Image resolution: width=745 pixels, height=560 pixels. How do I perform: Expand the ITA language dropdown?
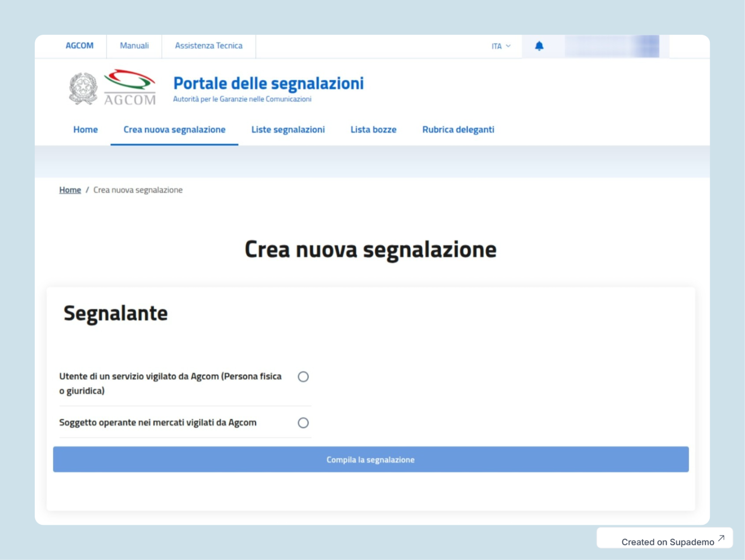[501, 46]
